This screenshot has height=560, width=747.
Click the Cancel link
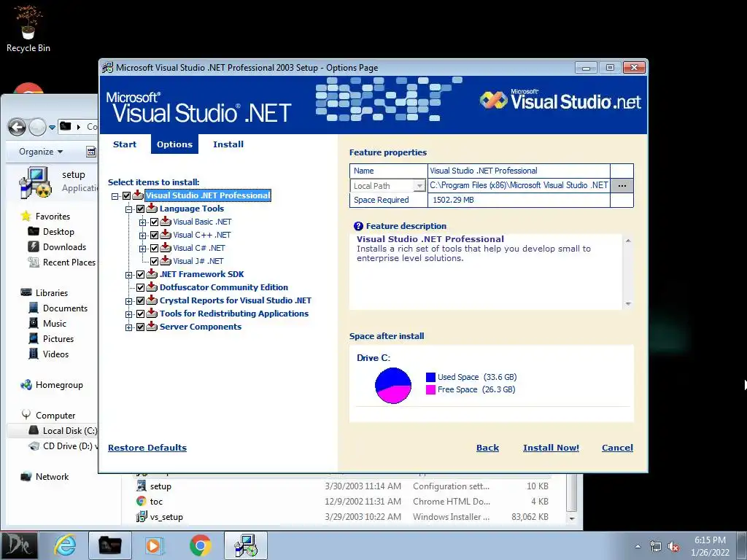tap(617, 448)
